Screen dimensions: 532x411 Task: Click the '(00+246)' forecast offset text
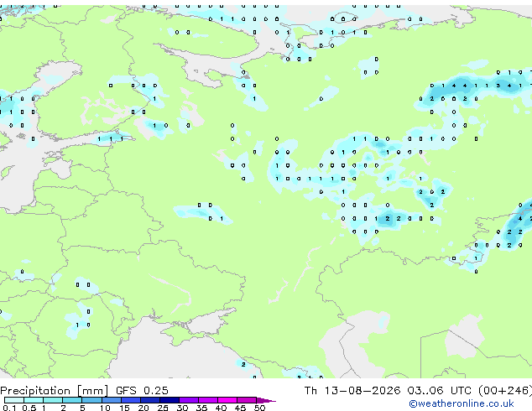505,390
